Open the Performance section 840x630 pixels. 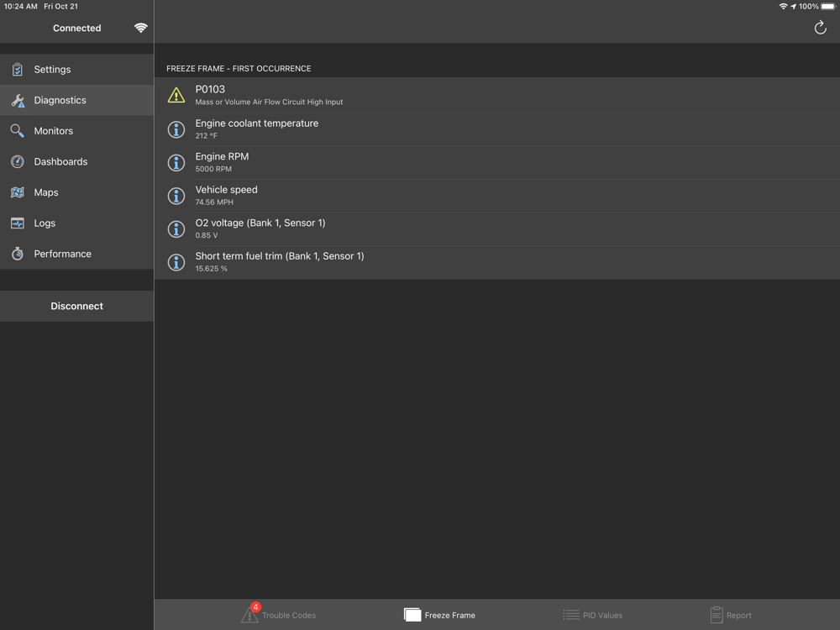[77, 254]
